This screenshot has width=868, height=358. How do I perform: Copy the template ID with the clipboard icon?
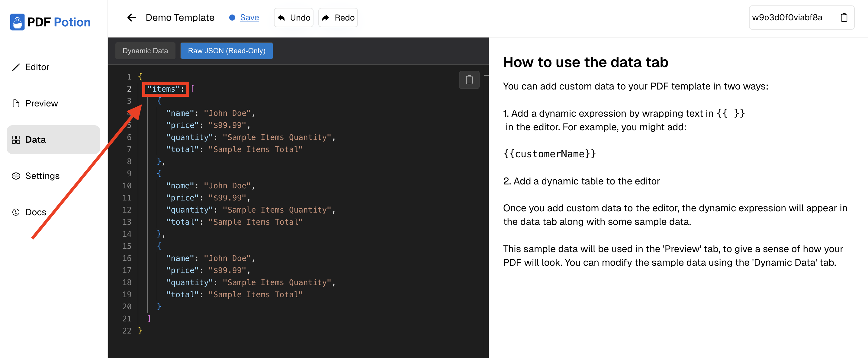tap(844, 18)
